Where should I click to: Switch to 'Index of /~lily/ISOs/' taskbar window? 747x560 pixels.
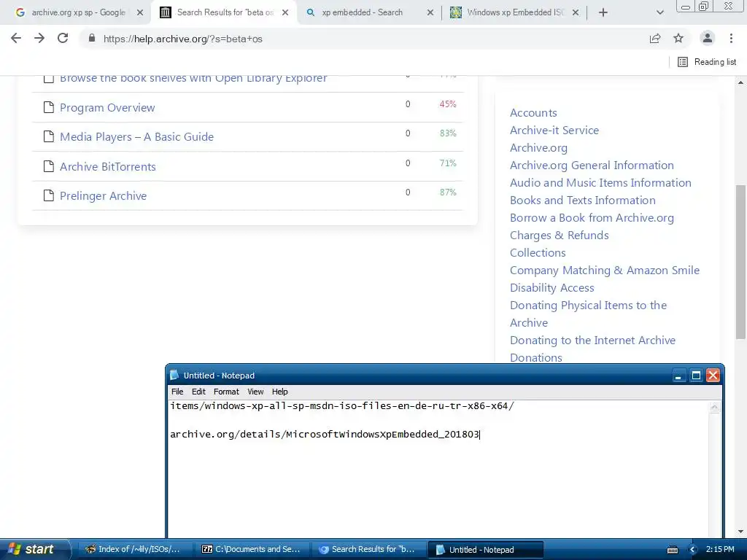(133, 549)
